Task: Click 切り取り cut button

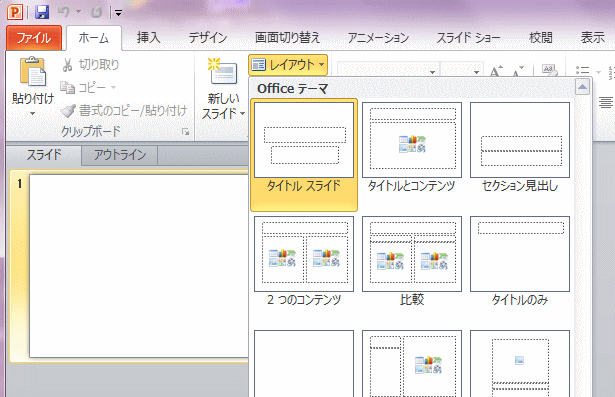Action: tap(90, 65)
